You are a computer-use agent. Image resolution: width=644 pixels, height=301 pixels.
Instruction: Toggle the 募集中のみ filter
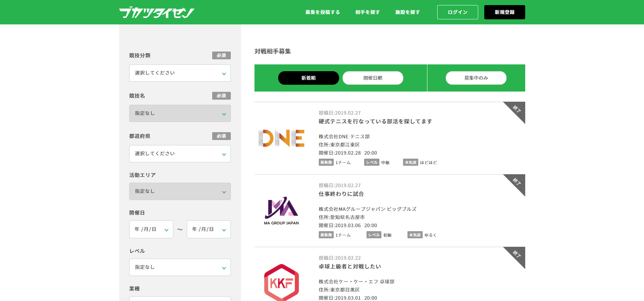[x=476, y=78]
